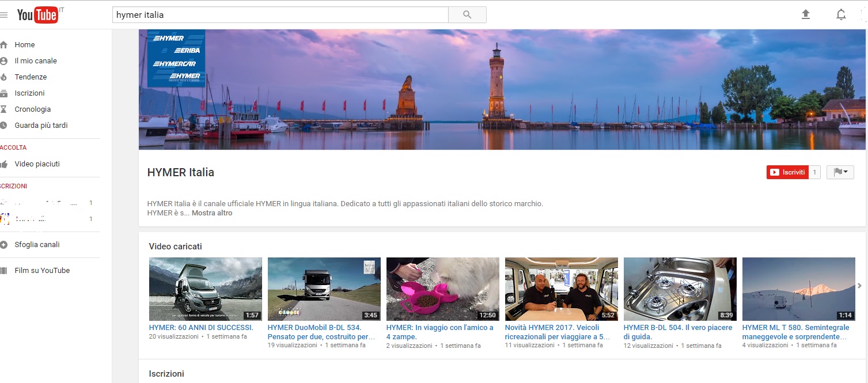Click the Guarda più tardi clock icon
The height and width of the screenshot is (383, 868).
pyautogui.click(x=3, y=126)
